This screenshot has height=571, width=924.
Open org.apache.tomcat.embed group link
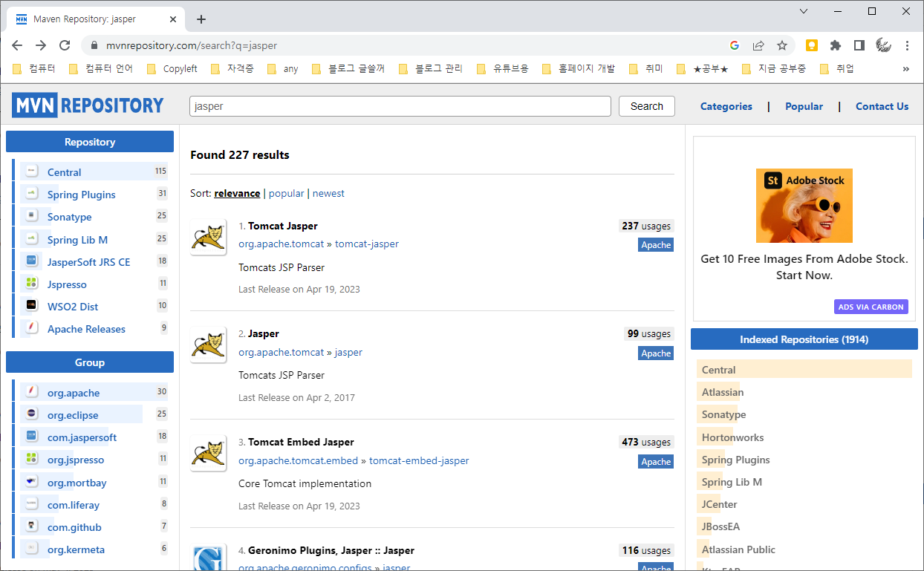coord(298,460)
